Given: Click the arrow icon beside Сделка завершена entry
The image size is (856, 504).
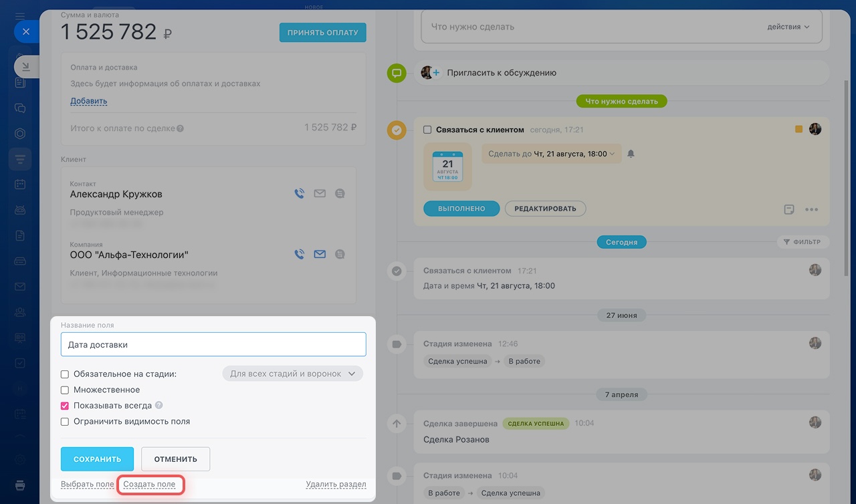Looking at the screenshot, I should pos(397,424).
